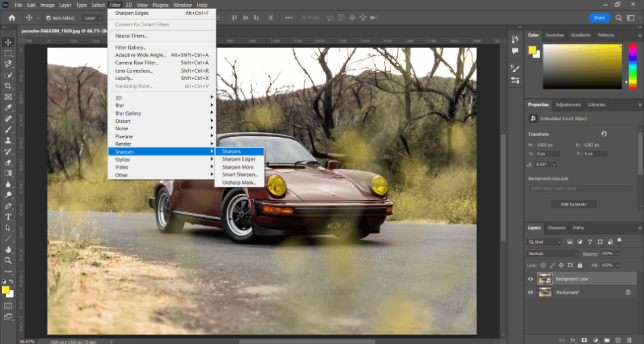This screenshot has height=344, width=644.
Task: Select the Eraser tool
Action: [x=8, y=162]
